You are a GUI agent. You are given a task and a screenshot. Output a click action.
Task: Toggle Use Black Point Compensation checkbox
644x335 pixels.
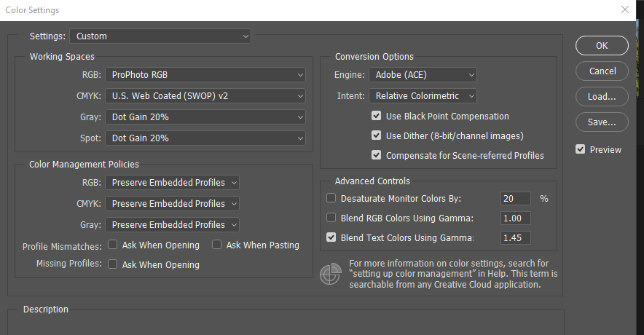point(377,117)
